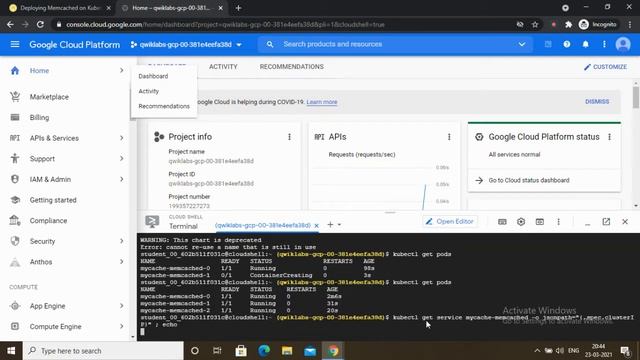Open Cloud Shell in new window
Screen dimensions: 640x360
pyautogui.click(x=606, y=222)
